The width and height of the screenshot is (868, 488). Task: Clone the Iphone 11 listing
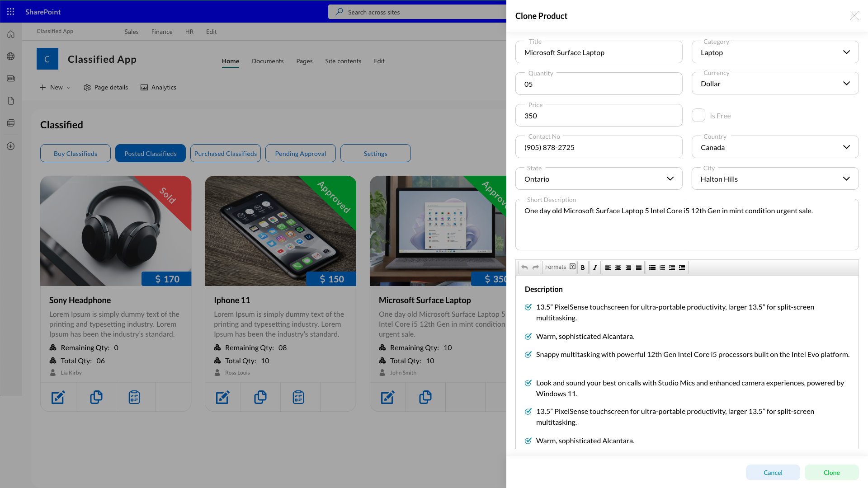coord(260,397)
